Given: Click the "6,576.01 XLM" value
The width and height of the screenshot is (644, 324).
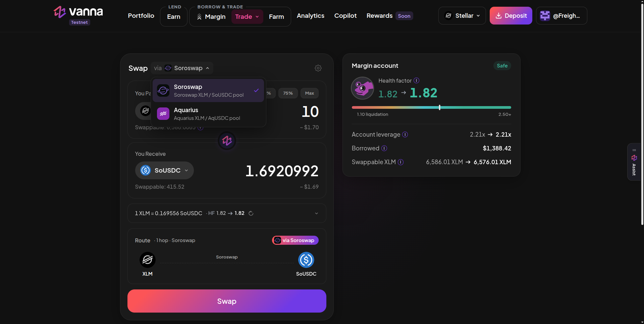Looking at the screenshot, I should pyautogui.click(x=492, y=162).
